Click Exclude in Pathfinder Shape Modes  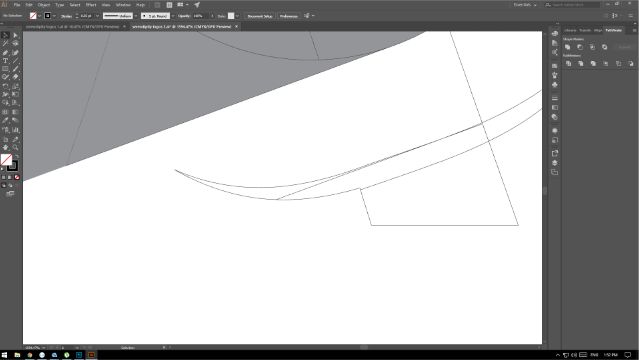point(605,47)
